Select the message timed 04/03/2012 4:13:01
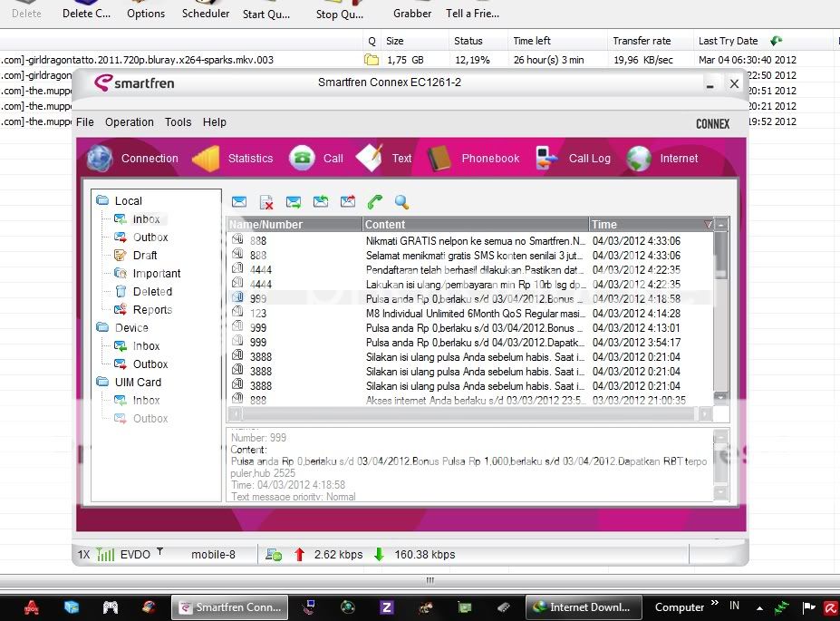The image size is (840, 621). click(470, 328)
